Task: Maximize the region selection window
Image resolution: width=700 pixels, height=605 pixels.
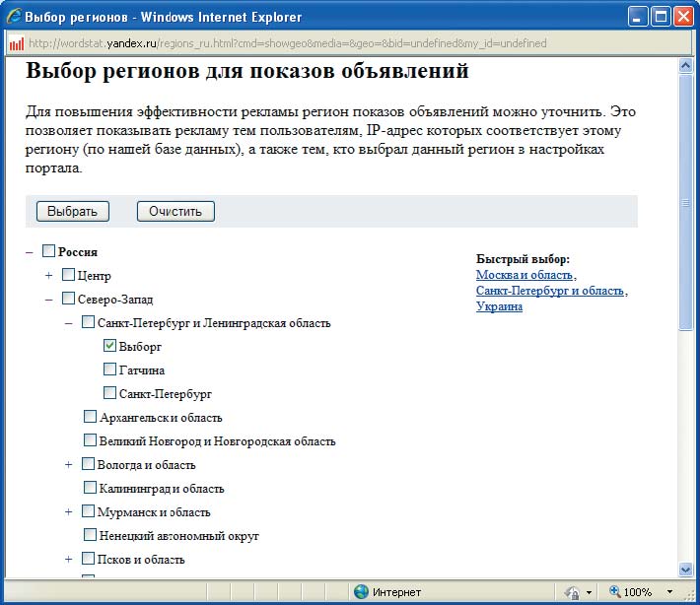Action: click(x=660, y=17)
